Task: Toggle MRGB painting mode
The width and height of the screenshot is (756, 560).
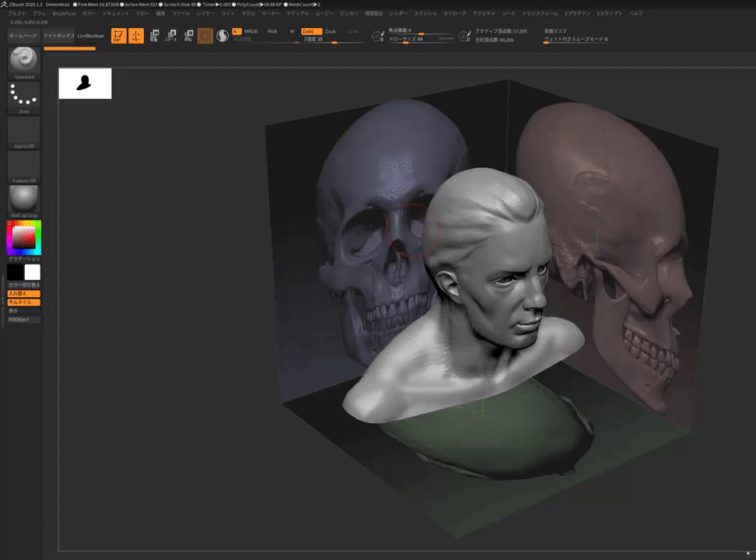Action: point(250,31)
